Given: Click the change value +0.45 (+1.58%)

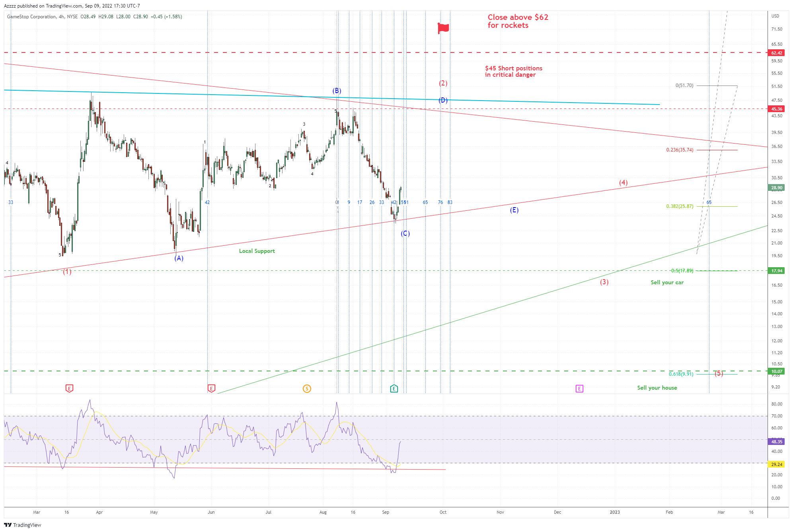Looking at the screenshot, I should [x=166, y=17].
